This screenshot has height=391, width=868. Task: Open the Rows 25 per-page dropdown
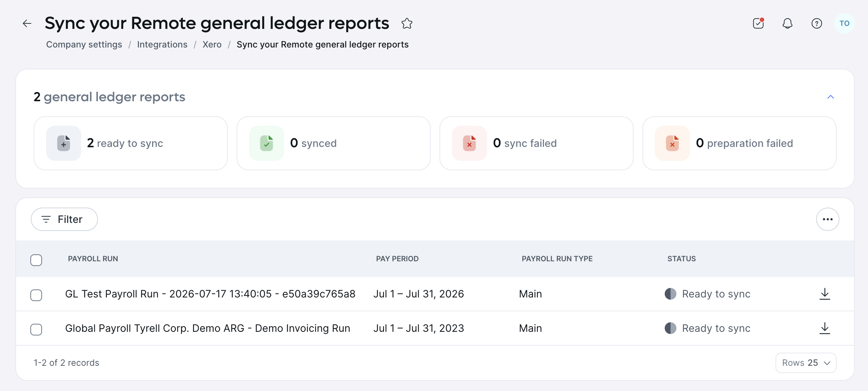pos(806,363)
